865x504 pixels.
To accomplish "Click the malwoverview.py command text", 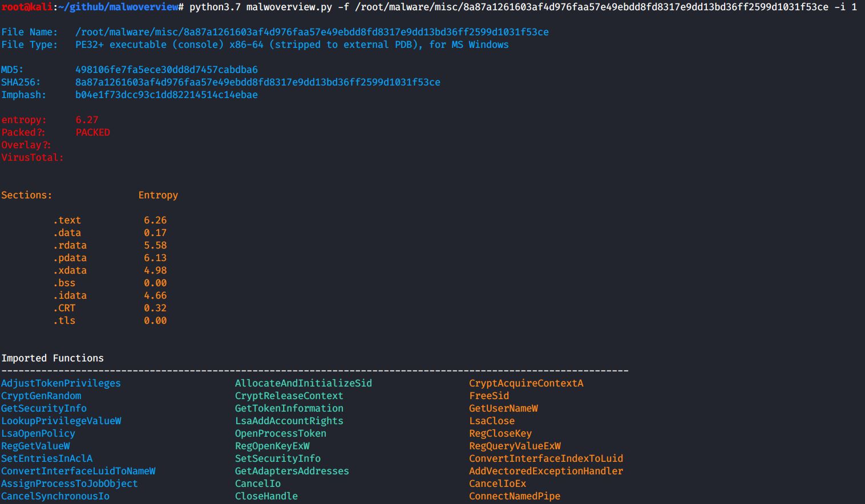I will (289, 7).
